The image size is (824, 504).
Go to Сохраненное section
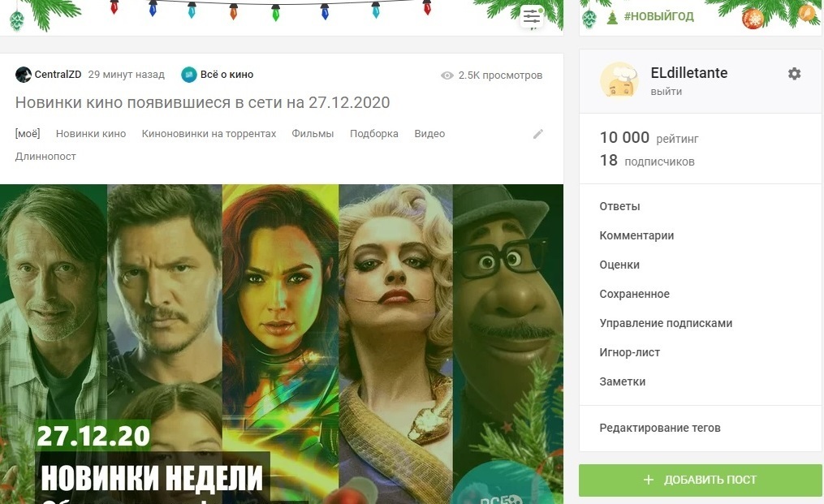pos(634,294)
